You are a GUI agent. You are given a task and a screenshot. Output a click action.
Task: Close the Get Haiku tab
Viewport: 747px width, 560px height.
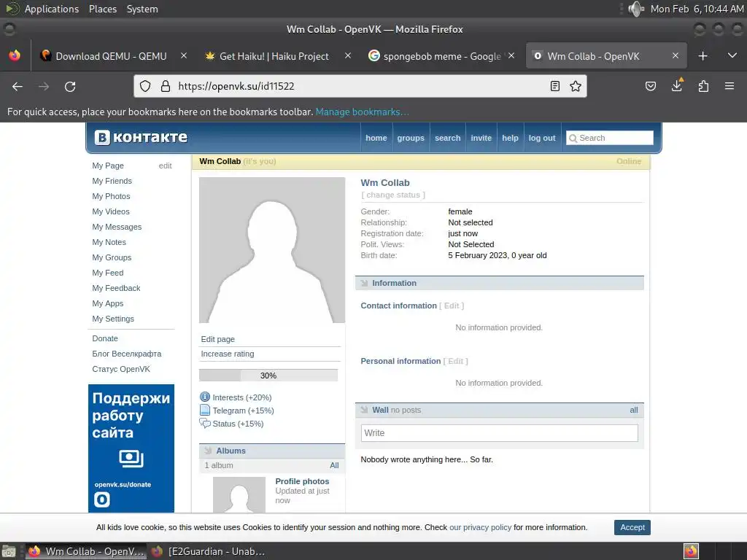[x=348, y=55]
